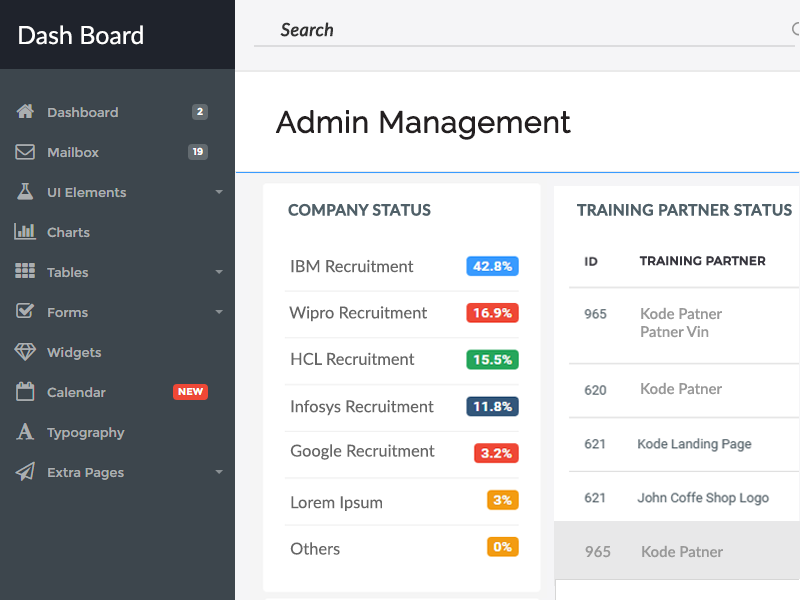Click the Infosys Recruitment 11.8% badge
Screen dimensions: 800x600
(492, 407)
